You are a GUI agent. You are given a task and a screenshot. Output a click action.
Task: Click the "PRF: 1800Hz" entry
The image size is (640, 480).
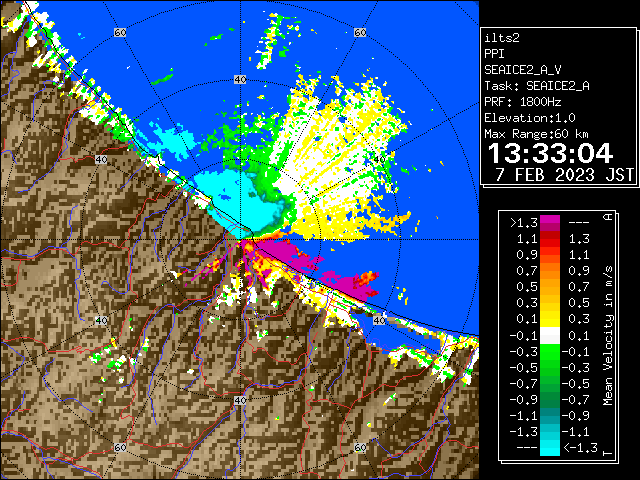[522, 102]
